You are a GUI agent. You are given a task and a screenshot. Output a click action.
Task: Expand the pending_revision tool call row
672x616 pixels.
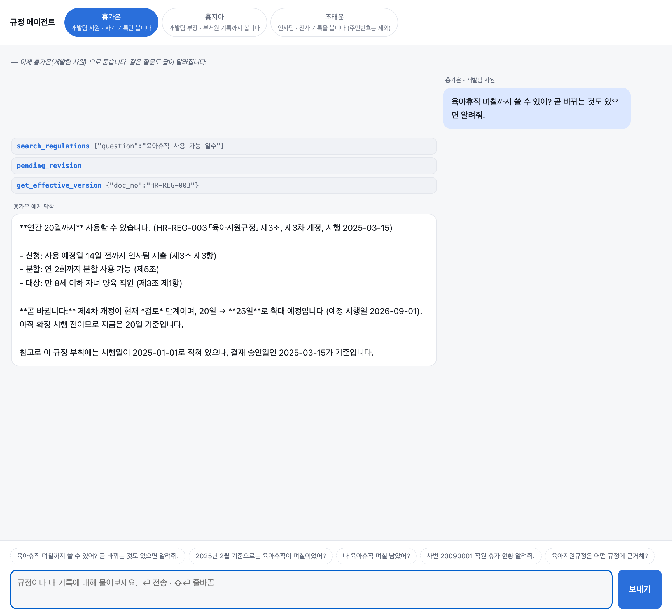click(x=224, y=166)
